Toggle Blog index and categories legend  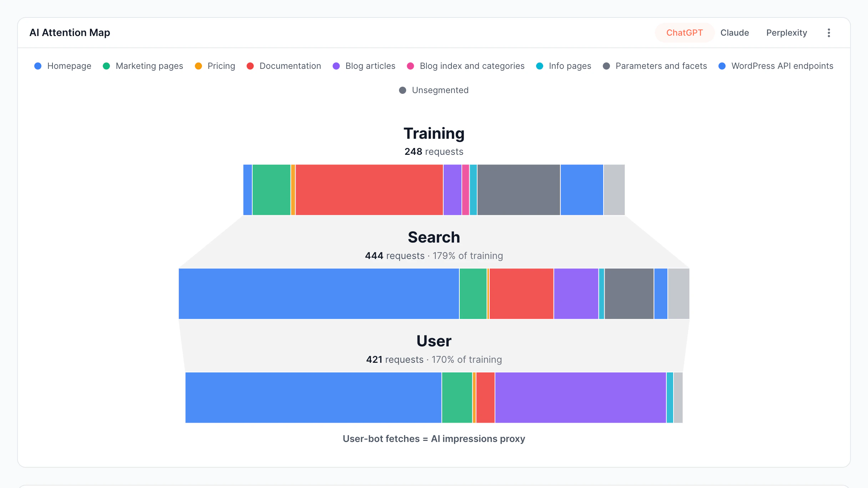coord(465,66)
